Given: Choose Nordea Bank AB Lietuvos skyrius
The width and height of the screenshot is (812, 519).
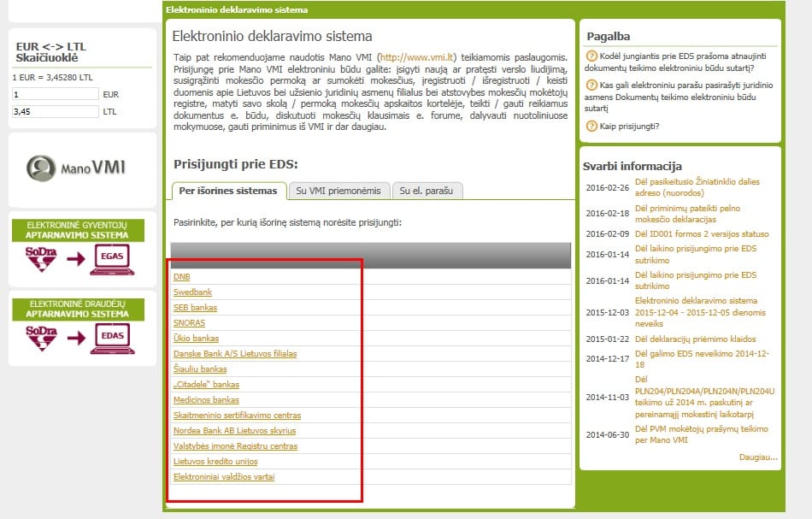Looking at the screenshot, I should click(234, 431).
